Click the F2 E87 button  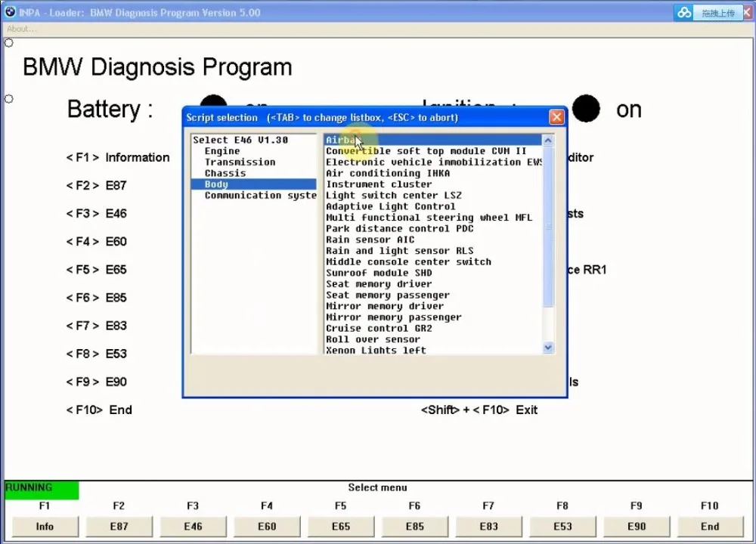(119, 527)
